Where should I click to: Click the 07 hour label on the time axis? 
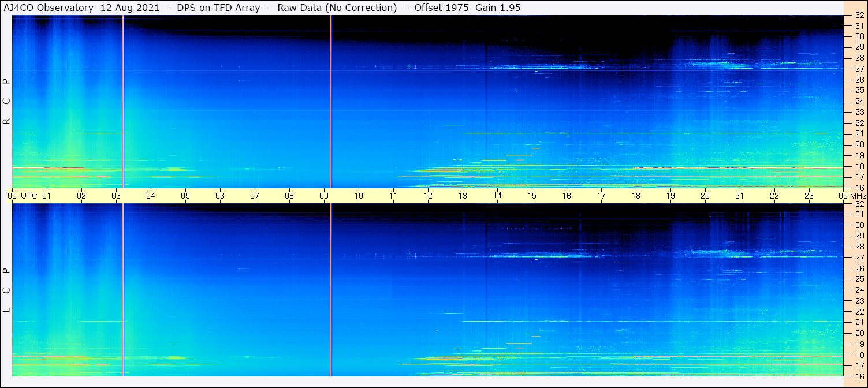(x=255, y=196)
